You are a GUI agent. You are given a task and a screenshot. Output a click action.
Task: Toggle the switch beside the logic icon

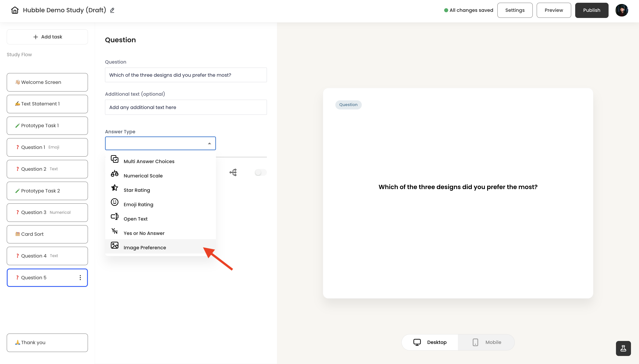pos(261,173)
